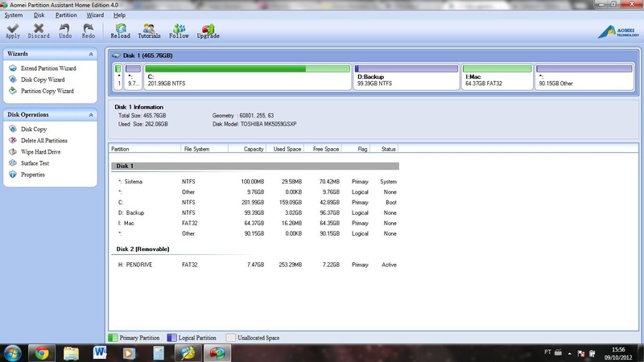The width and height of the screenshot is (644, 362).
Task: Open the Wizard menu
Action: click(x=95, y=15)
